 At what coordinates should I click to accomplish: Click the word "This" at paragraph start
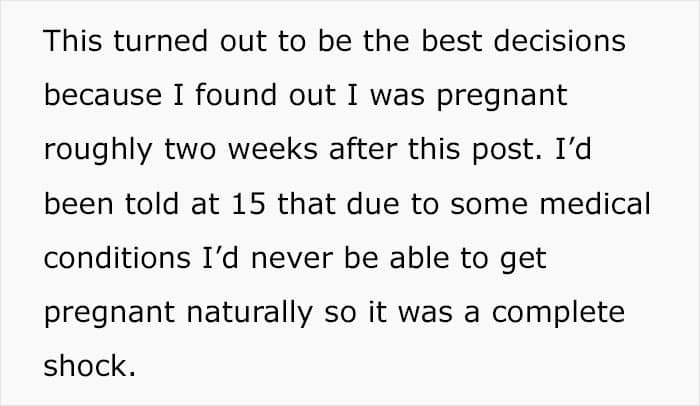pos(73,41)
